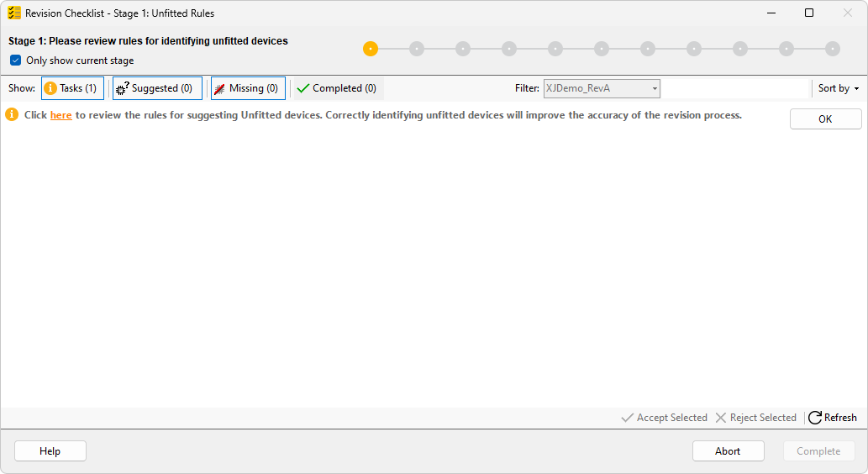Click the filter text input field
Screen dimensions: 868x474
[x=734, y=88]
